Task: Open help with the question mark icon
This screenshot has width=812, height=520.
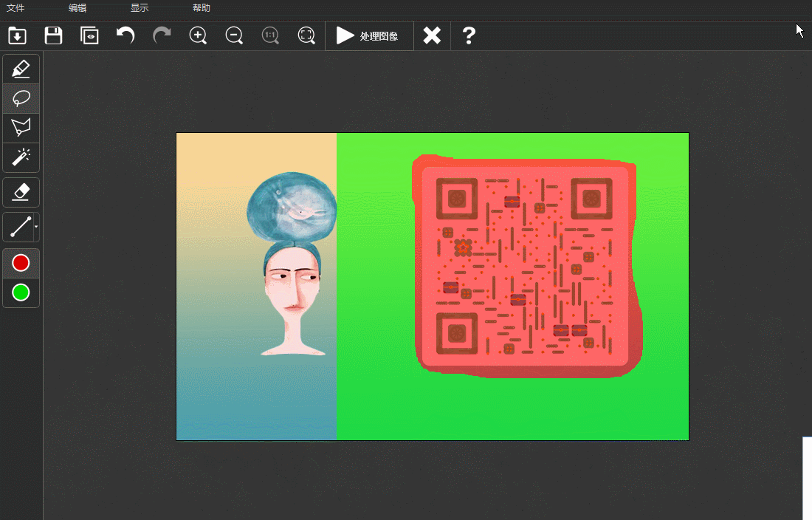Action: [469, 35]
